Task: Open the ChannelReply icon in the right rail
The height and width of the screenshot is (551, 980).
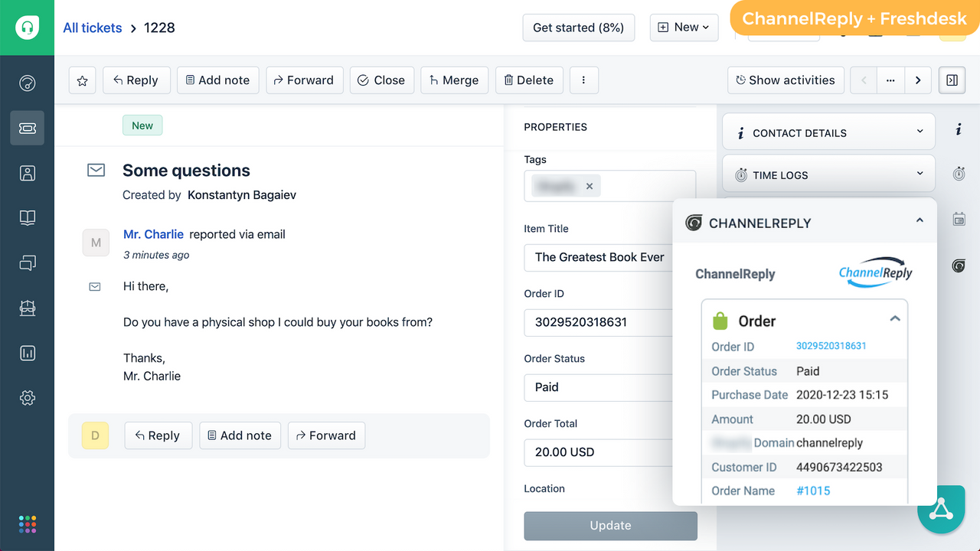Action: [x=959, y=266]
